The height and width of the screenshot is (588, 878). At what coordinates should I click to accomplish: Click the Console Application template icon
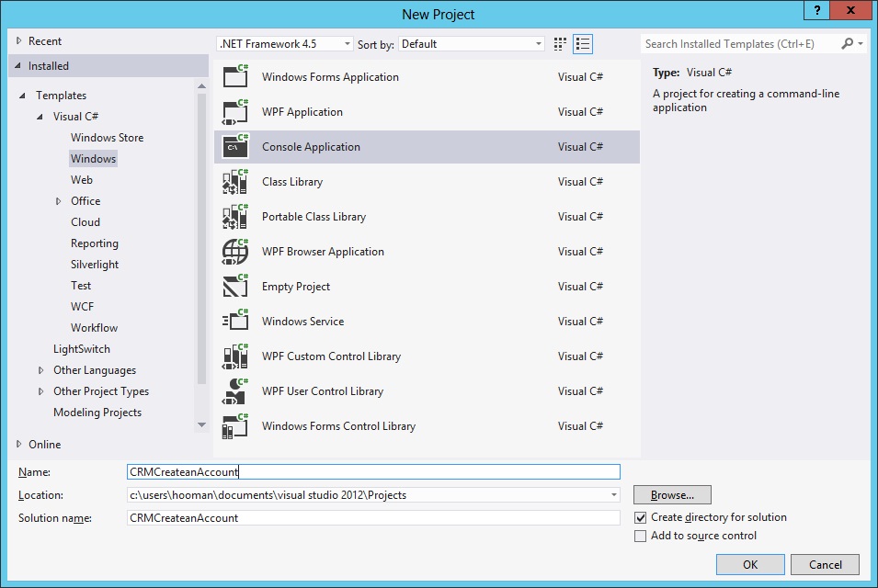tap(235, 147)
